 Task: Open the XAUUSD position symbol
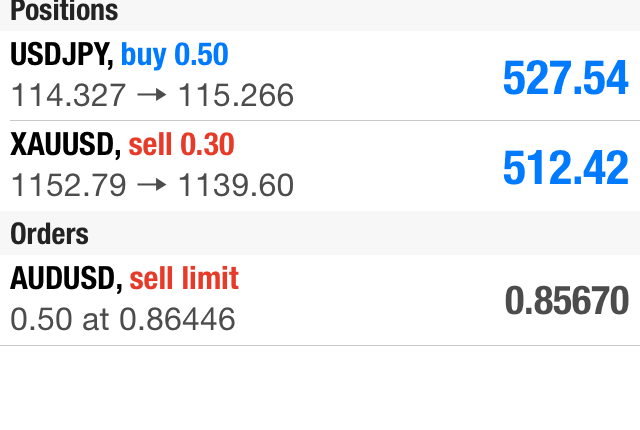pos(64,145)
